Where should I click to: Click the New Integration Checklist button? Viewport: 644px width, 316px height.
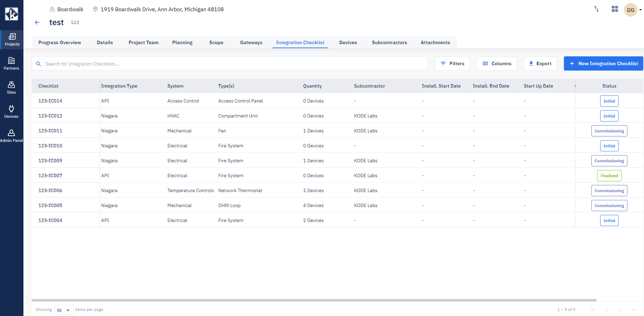tap(603, 63)
